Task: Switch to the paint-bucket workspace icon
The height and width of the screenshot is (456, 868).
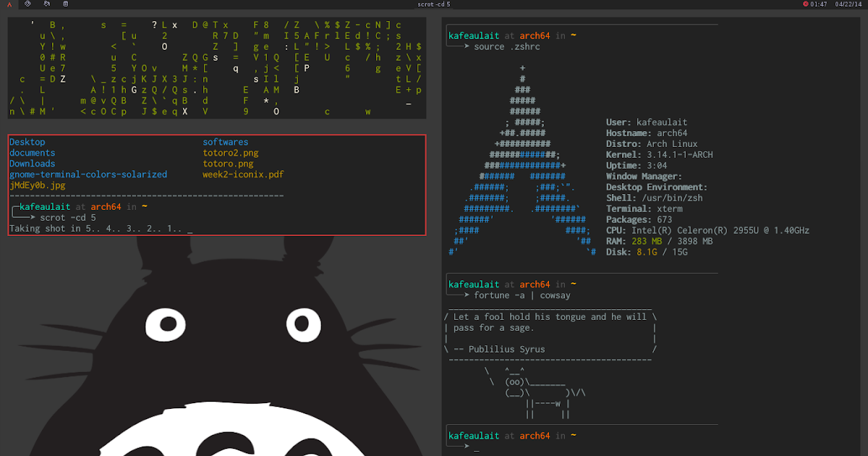Action: click(x=47, y=4)
